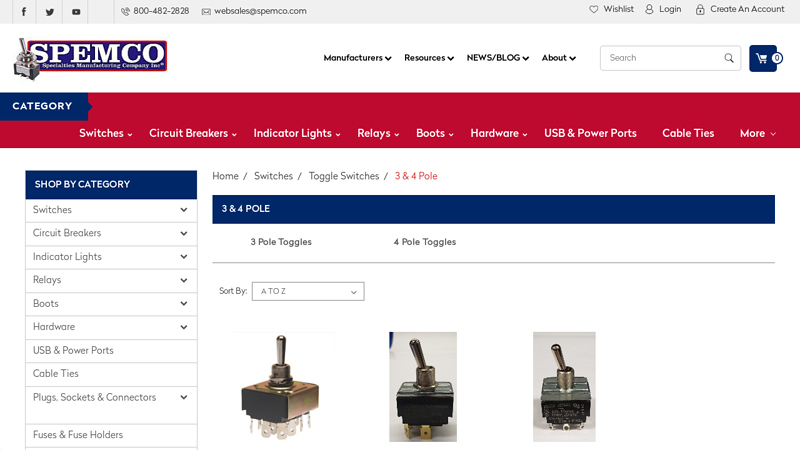Open Cable Ties in red category bar
The height and width of the screenshot is (450, 800).
(688, 133)
